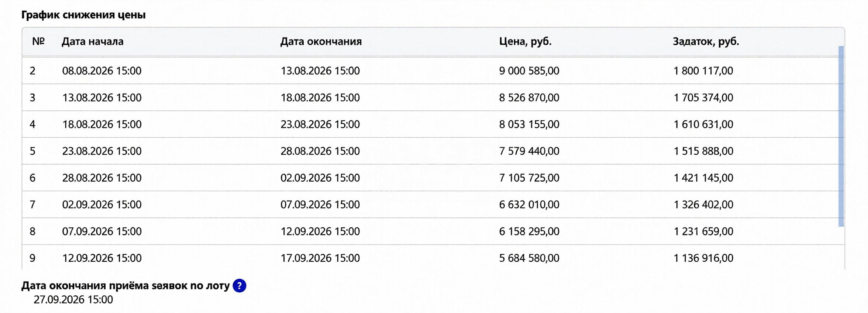This screenshot has width=868, height=313.
Task: Click the "Дата окончания" column header
Action: pos(321,41)
